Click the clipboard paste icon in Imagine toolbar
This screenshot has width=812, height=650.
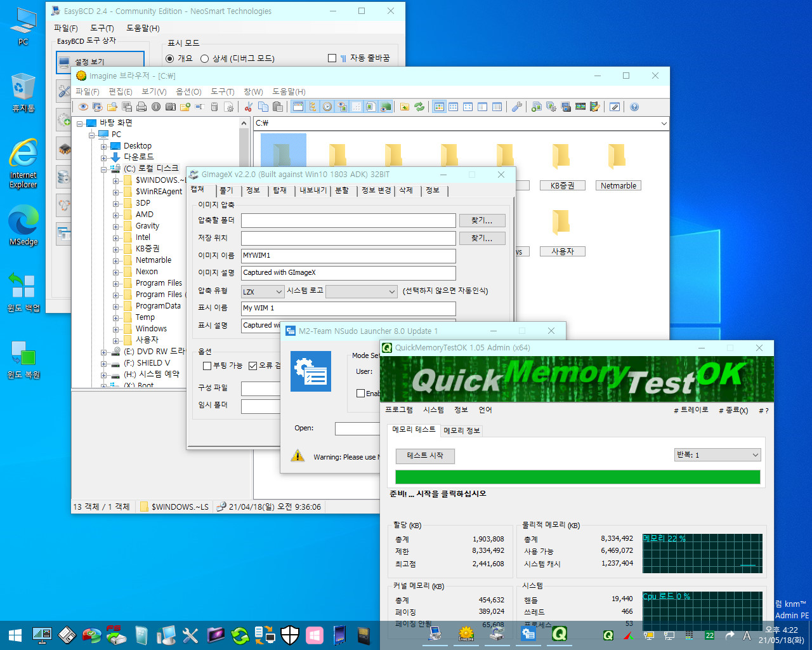pyautogui.click(x=277, y=107)
